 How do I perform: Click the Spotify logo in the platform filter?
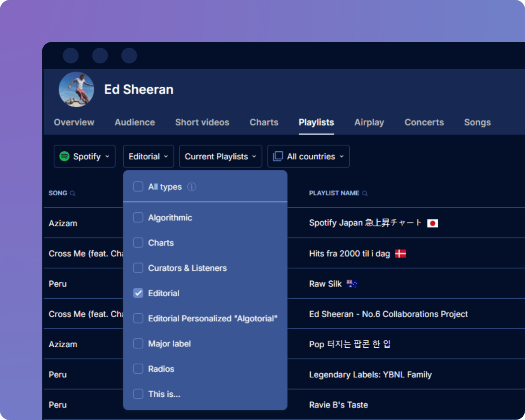[65, 156]
